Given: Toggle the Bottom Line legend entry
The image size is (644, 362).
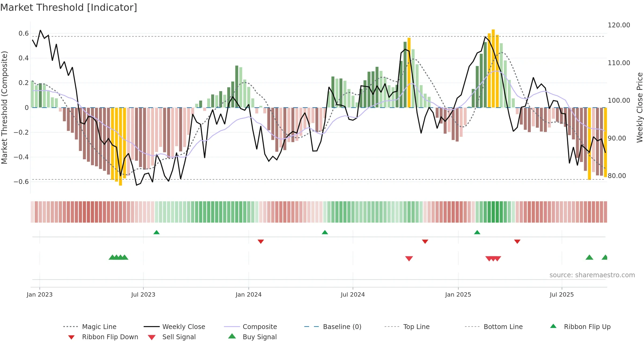Looking at the screenshot, I should click(494, 327).
